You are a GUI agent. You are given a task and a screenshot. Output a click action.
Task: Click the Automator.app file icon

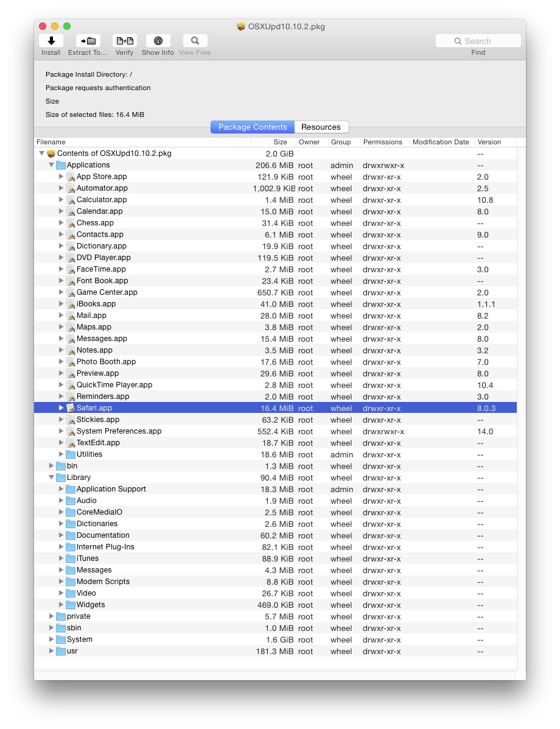71,188
